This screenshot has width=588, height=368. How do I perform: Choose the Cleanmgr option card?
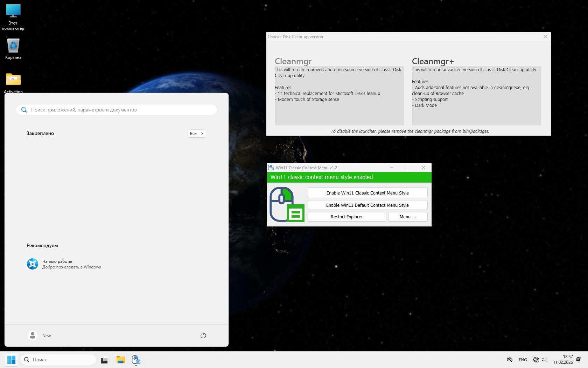[x=339, y=91]
